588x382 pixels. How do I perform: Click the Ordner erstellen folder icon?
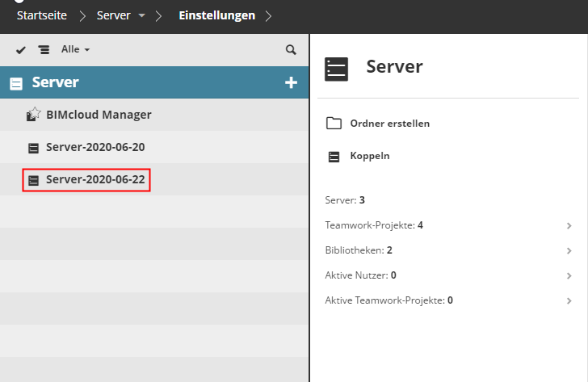334,123
